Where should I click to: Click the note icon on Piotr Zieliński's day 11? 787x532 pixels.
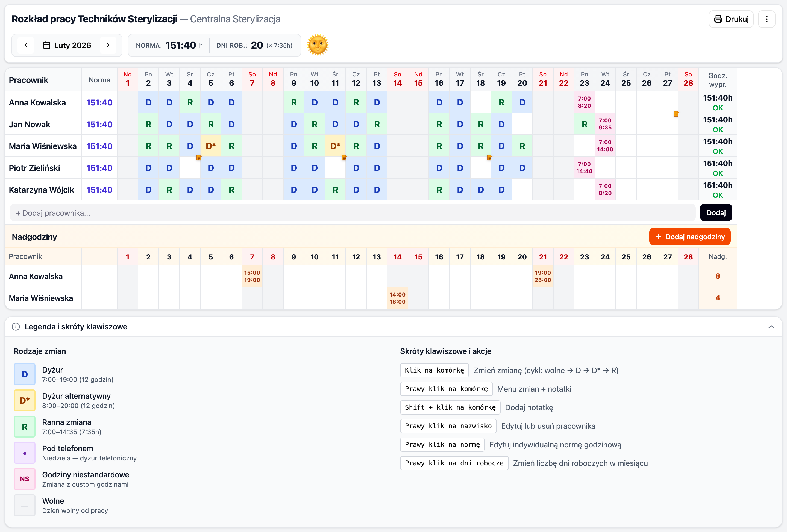click(x=344, y=158)
